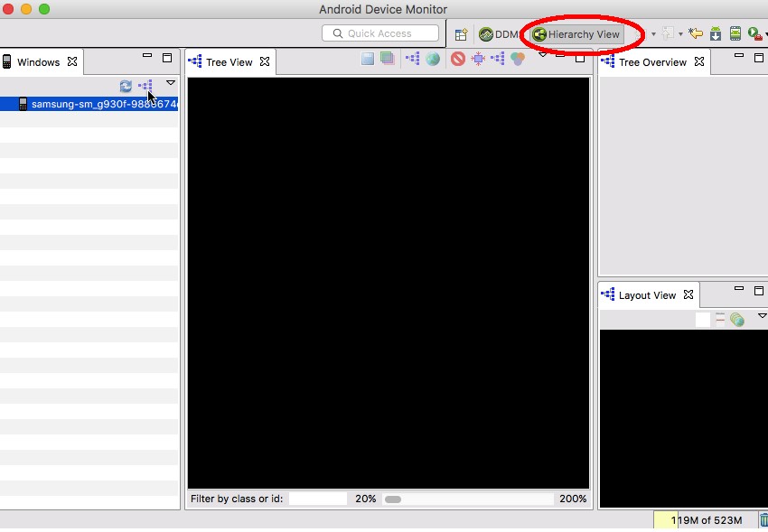This screenshot has width=768, height=532.
Task: Minimize the Layout View panel
Action: coord(739,289)
